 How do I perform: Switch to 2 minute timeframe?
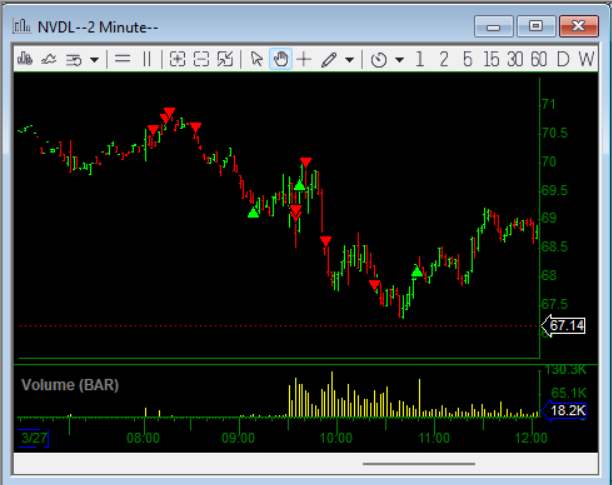coord(444,59)
